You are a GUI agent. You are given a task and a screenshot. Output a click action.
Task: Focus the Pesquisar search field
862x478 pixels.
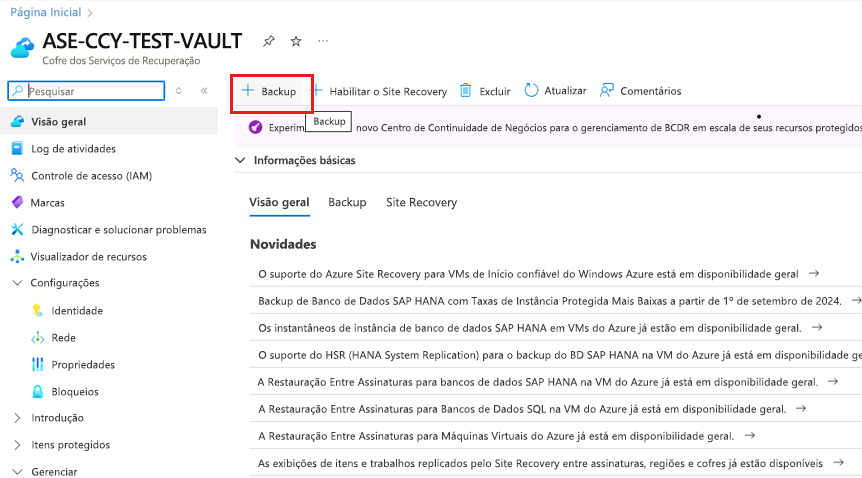point(86,91)
